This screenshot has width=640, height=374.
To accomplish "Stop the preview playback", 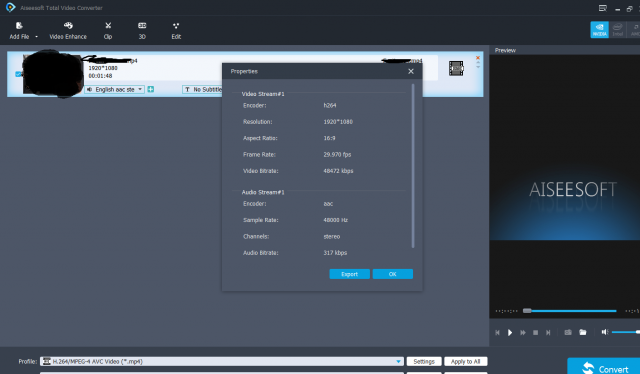I will point(536,332).
